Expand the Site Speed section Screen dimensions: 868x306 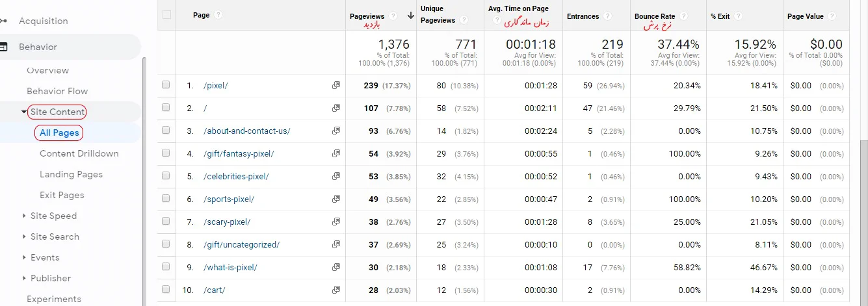pyautogui.click(x=24, y=216)
